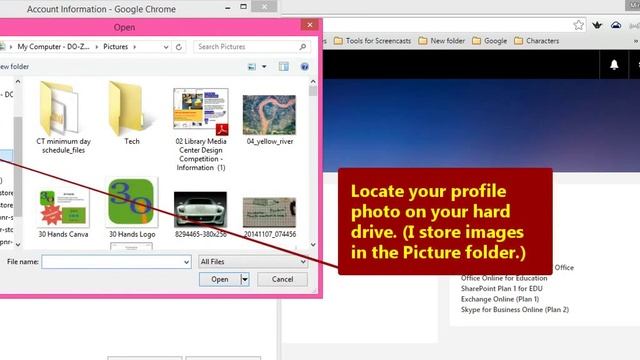Screen dimensions: 640x360
Task: Select the 30 Hands Logo image
Action: [x=132, y=208]
